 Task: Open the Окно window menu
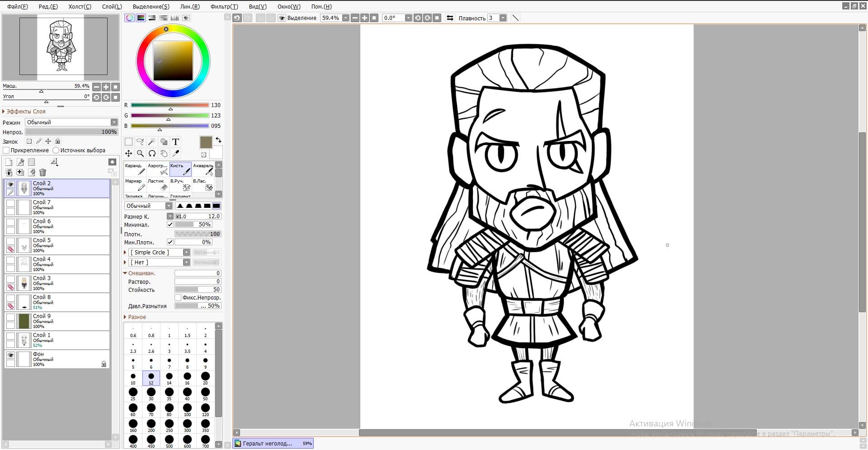[289, 6]
